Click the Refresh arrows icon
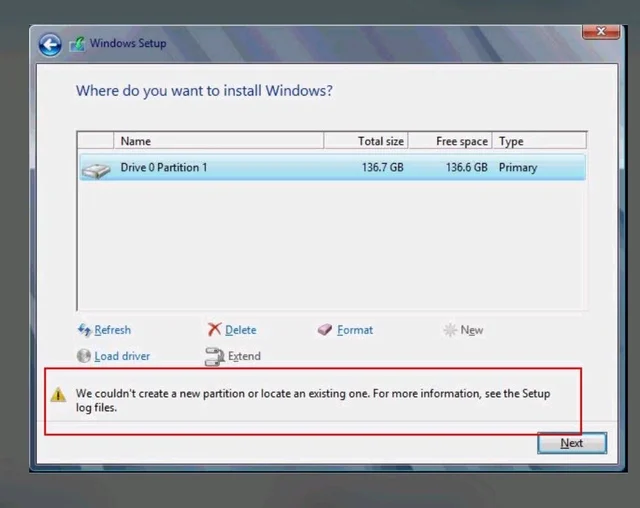Viewport: 640px width, 508px height. tap(84, 330)
